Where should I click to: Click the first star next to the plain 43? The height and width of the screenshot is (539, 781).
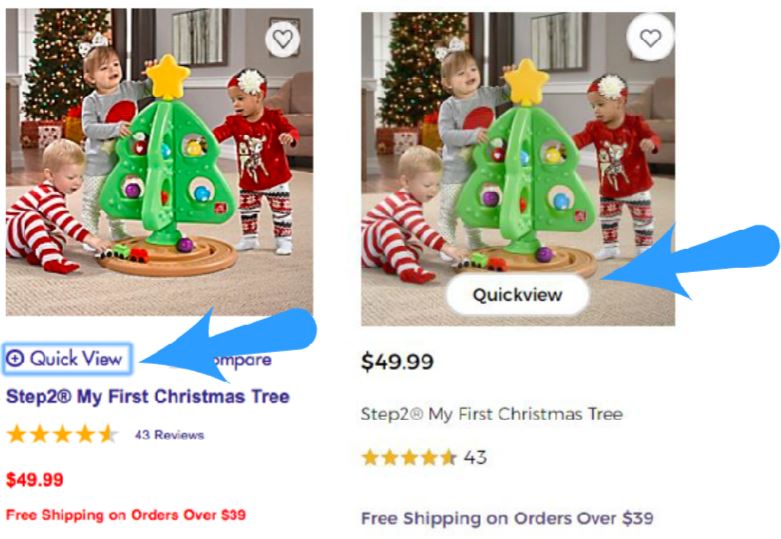click(370, 457)
